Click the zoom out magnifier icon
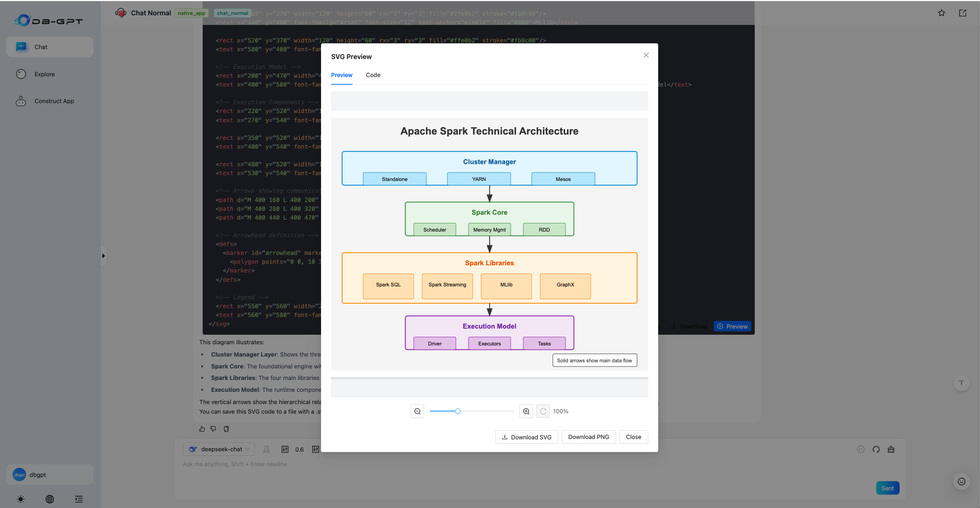This screenshot has width=980, height=508. coord(417,411)
